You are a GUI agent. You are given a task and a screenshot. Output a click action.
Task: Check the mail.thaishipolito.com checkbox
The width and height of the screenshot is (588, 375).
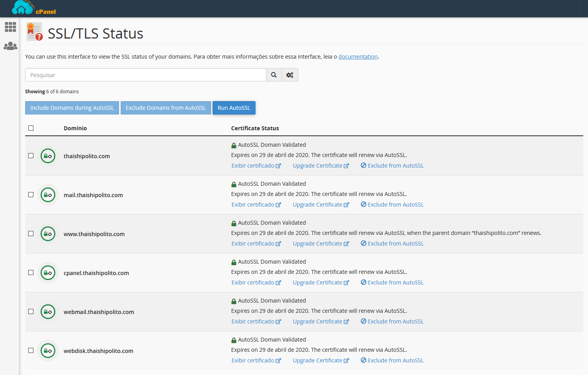31,195
